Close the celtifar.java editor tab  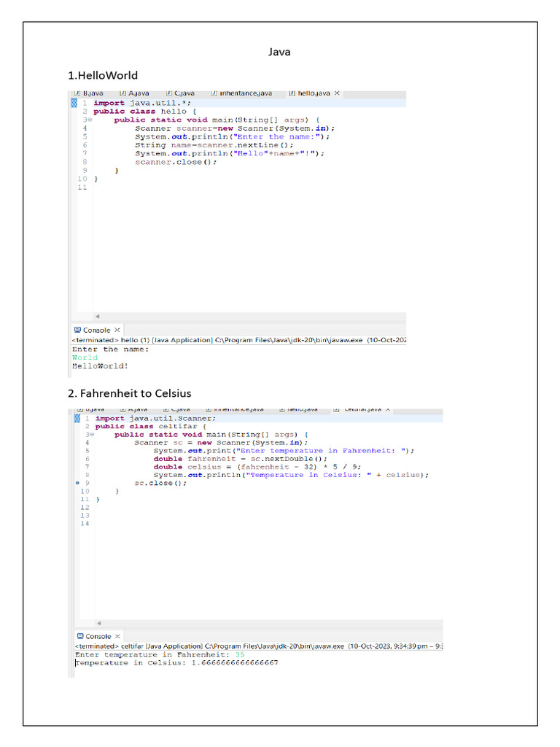(387, 410)
